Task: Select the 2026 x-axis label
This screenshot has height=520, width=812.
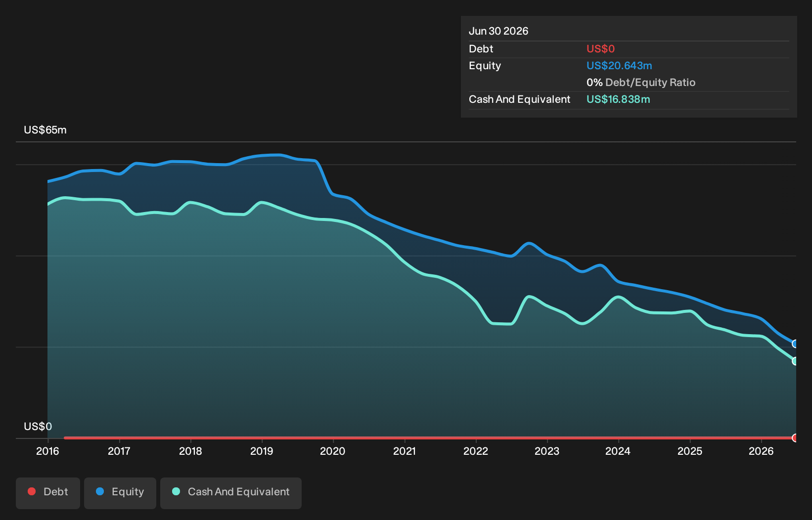Action: click(761, 451)
